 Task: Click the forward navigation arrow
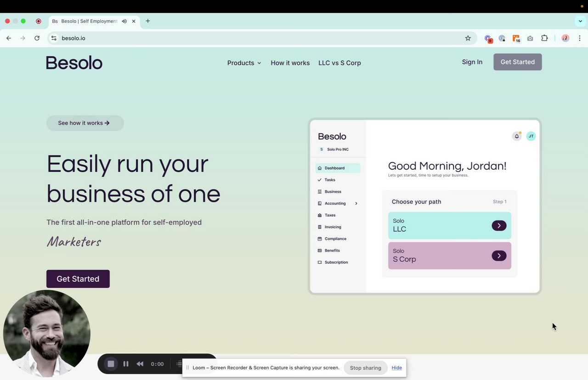click(23, 38)
